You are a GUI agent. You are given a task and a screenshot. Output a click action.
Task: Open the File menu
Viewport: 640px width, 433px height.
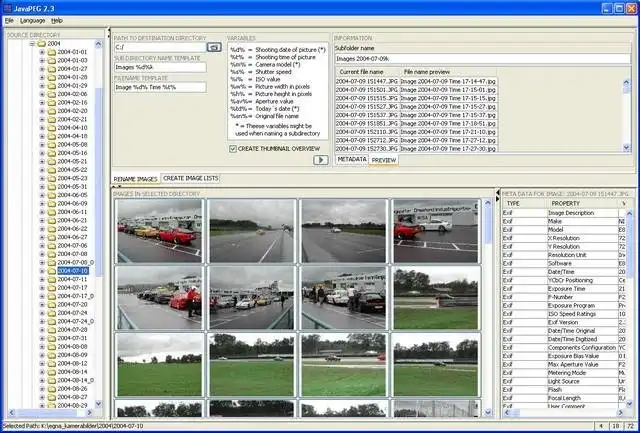[x=9, y=20]
